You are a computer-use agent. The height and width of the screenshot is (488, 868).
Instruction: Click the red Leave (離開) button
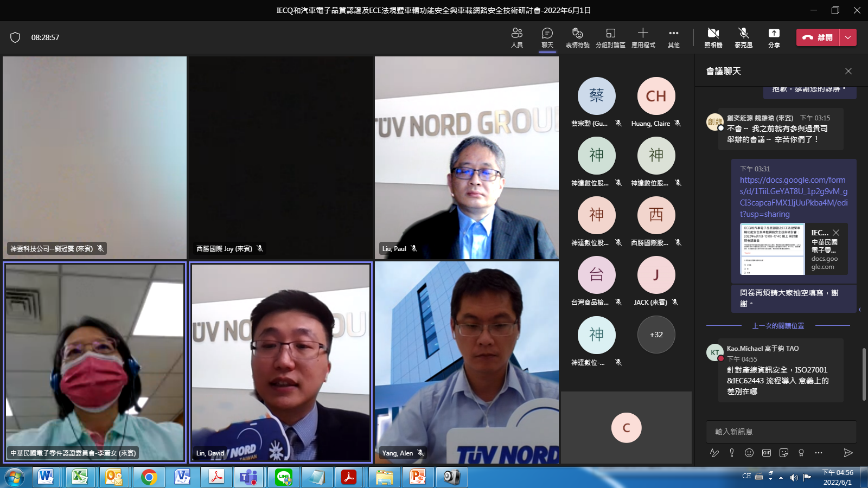pos(818,37)
